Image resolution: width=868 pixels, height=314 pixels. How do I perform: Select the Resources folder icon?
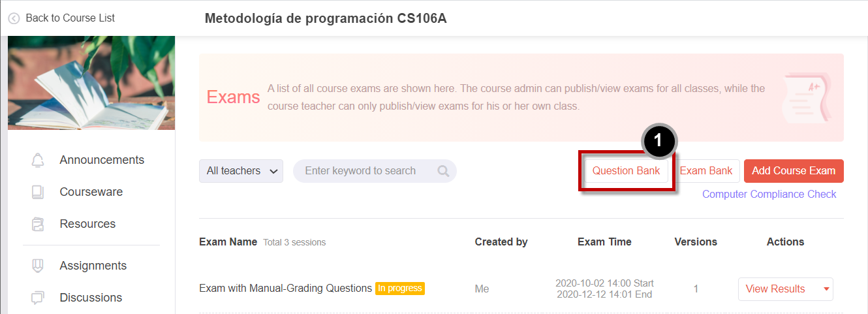pos(38,225)
